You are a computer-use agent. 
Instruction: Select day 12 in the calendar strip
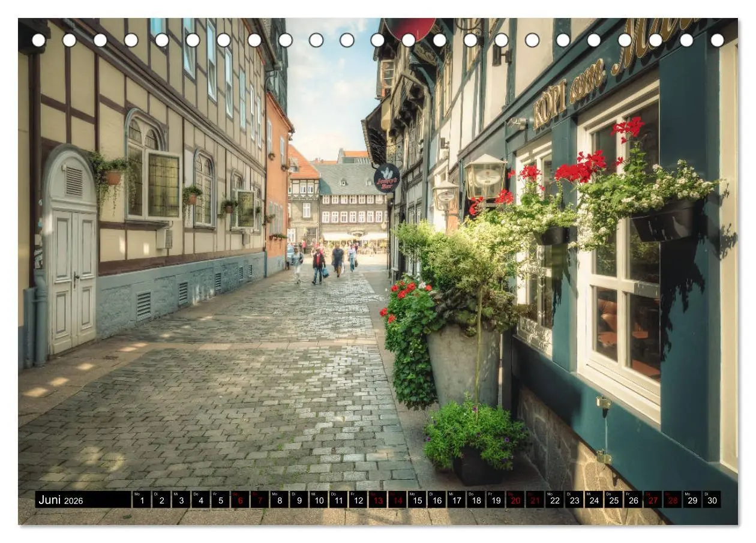click(x=358, y=500)
